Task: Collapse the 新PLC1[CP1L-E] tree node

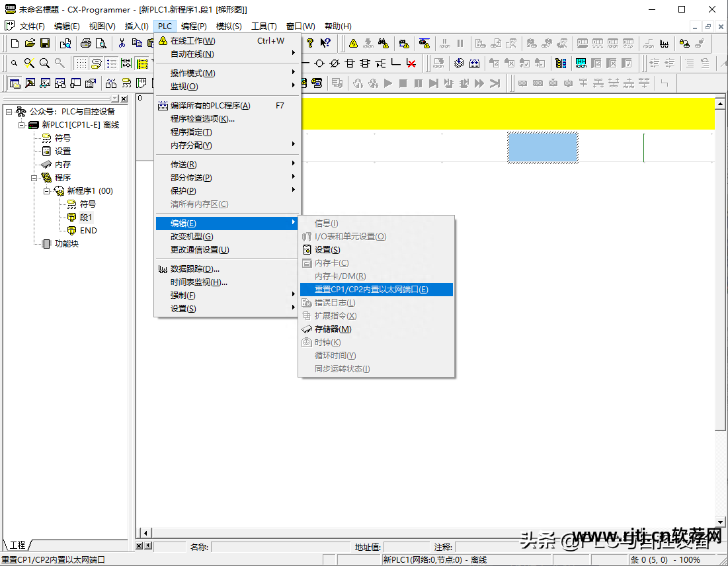Action: (21, 125)
